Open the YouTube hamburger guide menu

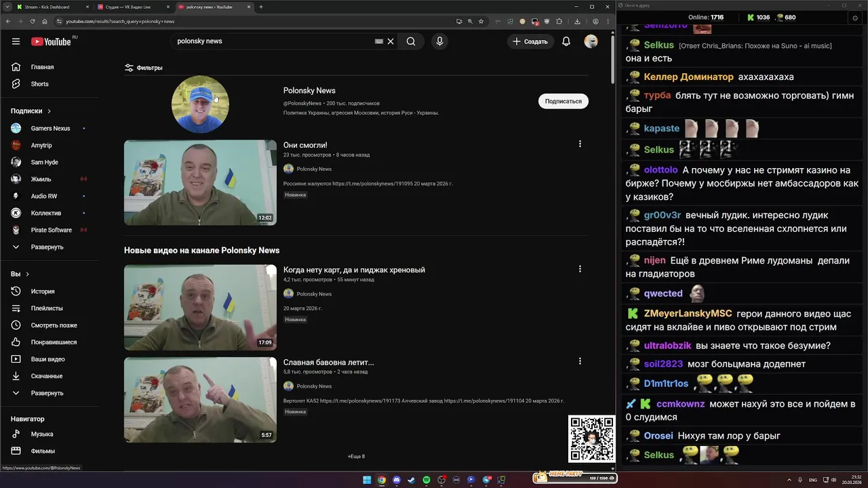pos(16,41)
